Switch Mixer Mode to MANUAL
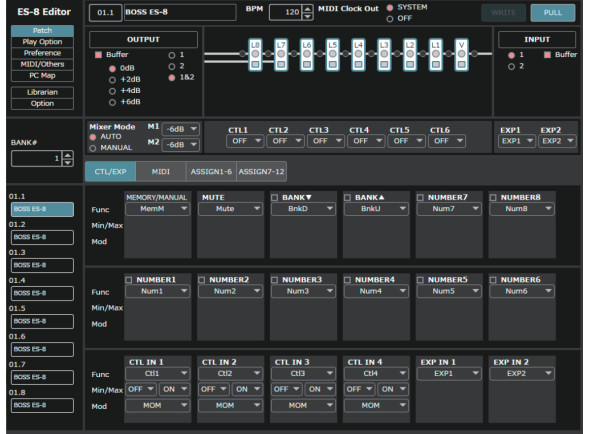The height and width of the screenshot is (434, 590). point(93,148)
